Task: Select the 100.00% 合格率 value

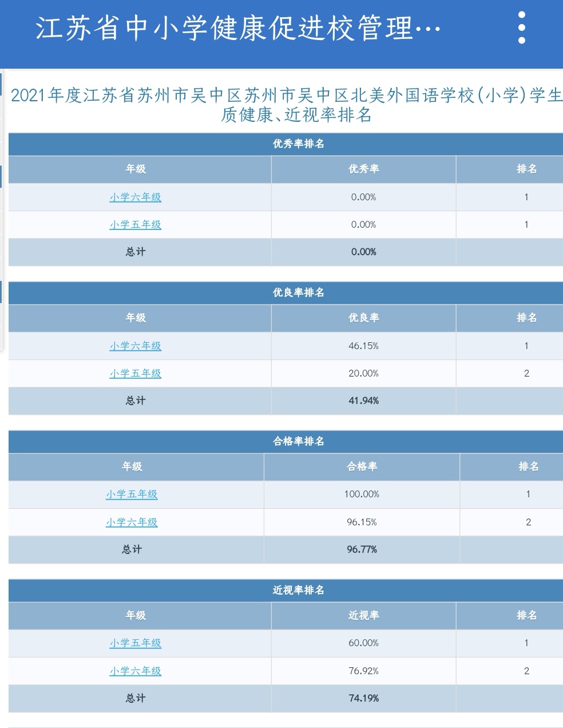Action: pyautogui.click(x=362, y=494)
